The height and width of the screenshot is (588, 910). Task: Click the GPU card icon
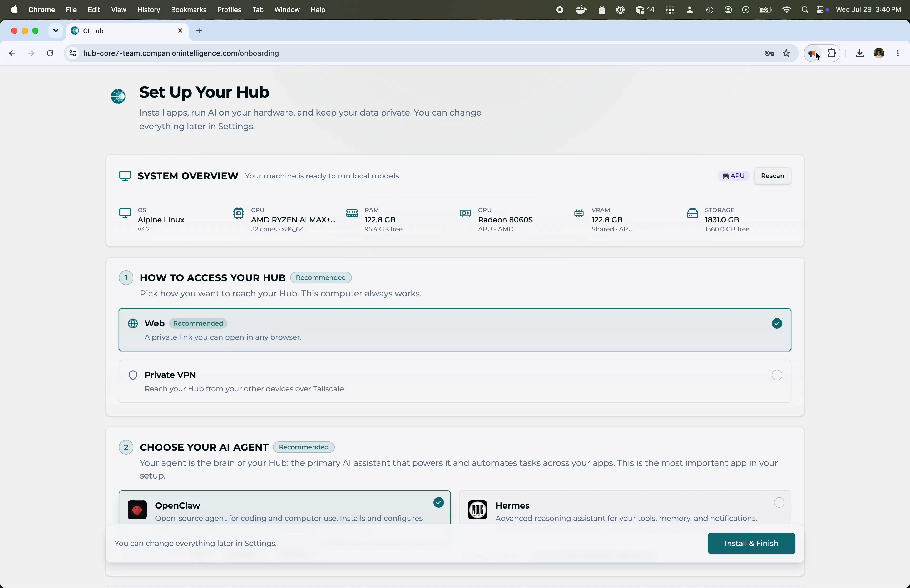tap(465, 213)
